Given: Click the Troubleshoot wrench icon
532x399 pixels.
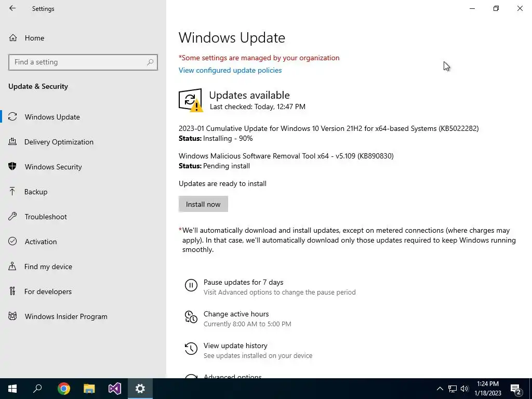Looking at the screenshot, I should [12, 216].
